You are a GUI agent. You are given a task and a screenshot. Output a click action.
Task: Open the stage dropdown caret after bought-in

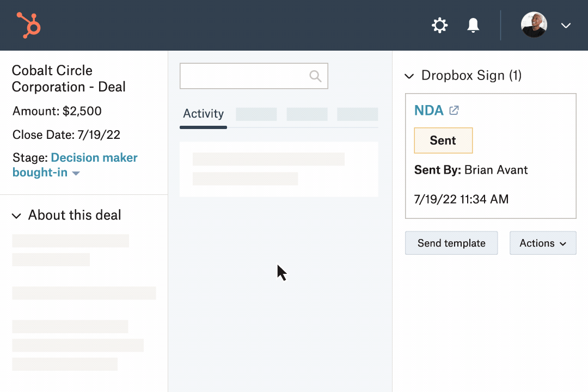[x=76, y=173]
